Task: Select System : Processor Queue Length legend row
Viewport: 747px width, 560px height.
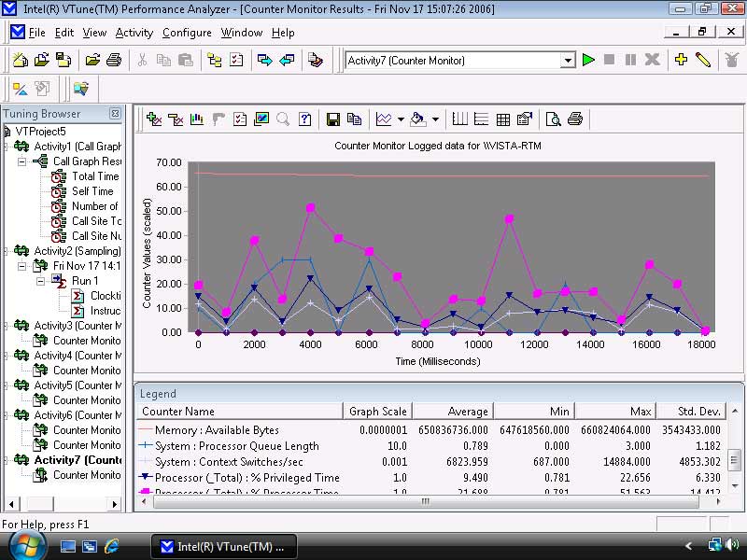Action: [431, 446]
